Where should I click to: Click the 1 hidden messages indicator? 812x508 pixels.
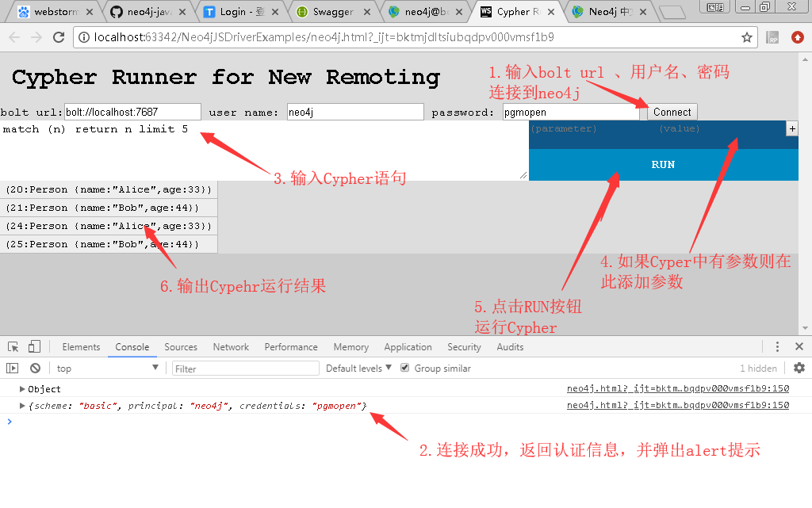pyautogui.click(x=758, y=369)
